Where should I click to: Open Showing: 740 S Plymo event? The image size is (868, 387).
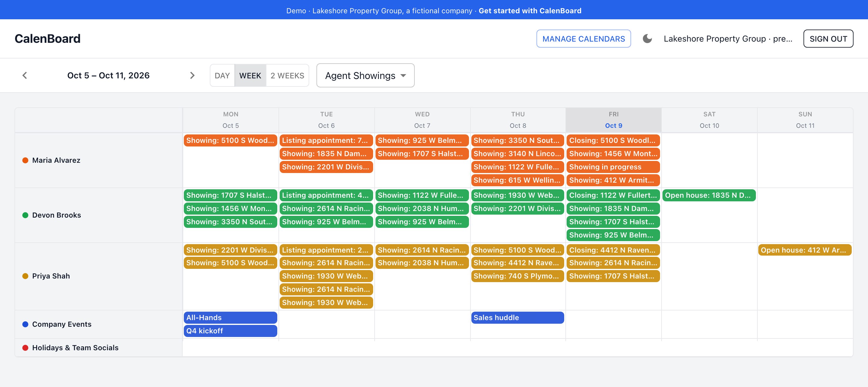click(517, 276)
